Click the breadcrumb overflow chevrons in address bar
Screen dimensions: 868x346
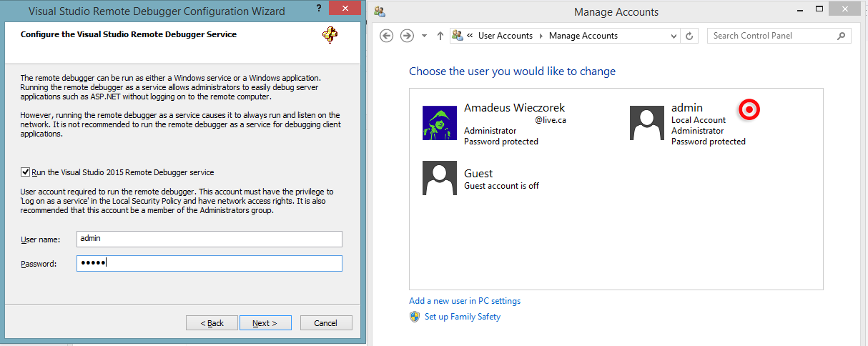(x=470, y=36)
